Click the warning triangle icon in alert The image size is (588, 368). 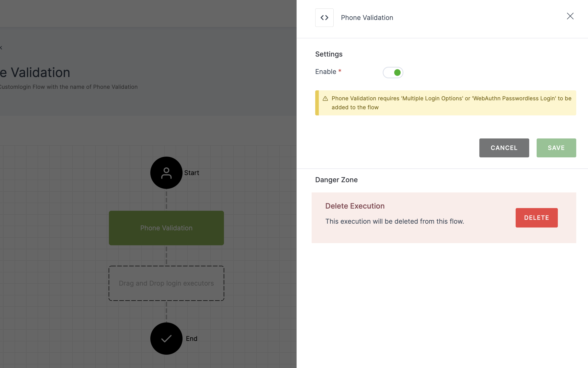pos(325,98)
